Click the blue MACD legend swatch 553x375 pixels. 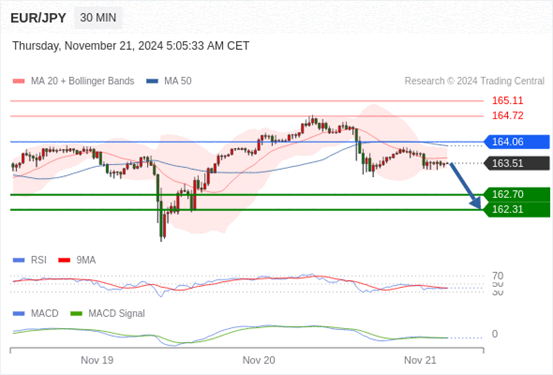(19, 314)
